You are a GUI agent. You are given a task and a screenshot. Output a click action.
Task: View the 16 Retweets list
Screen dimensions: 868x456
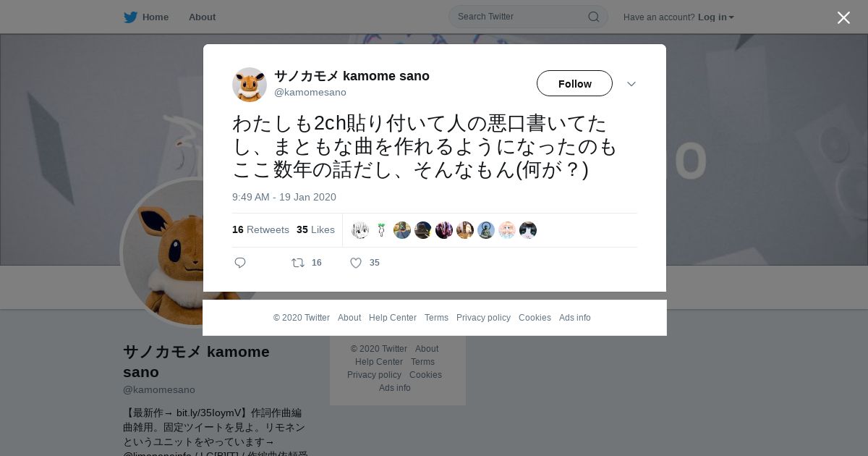260,229
